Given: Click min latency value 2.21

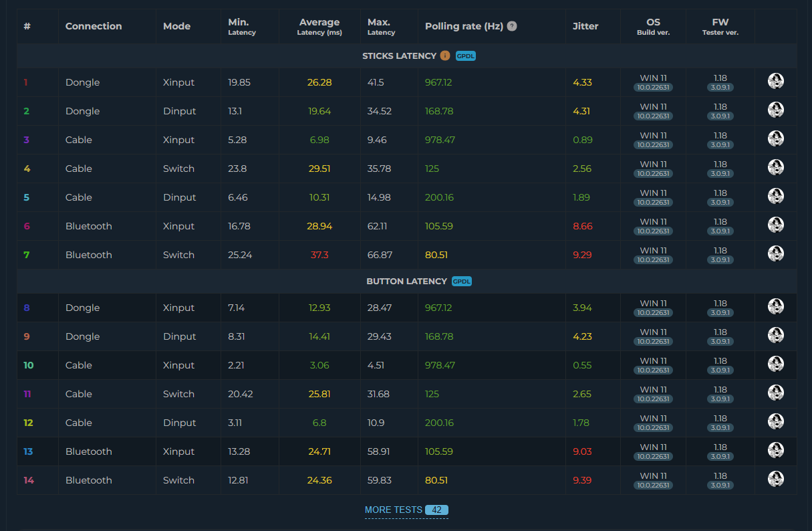Looking at the screenshot, I should coord(236,365).
